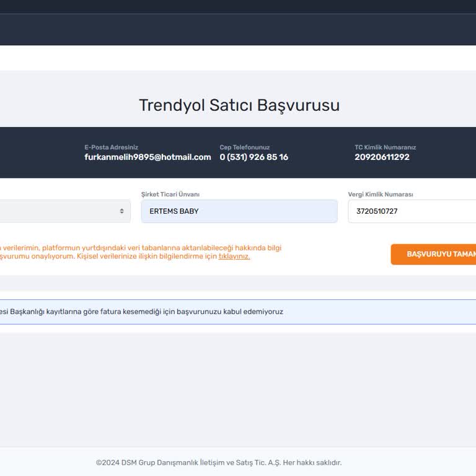Click the Trendyol Satıcı Başvurusu heading
The width and height of the screenshot is (476, 476).
(x=239, y=105)
